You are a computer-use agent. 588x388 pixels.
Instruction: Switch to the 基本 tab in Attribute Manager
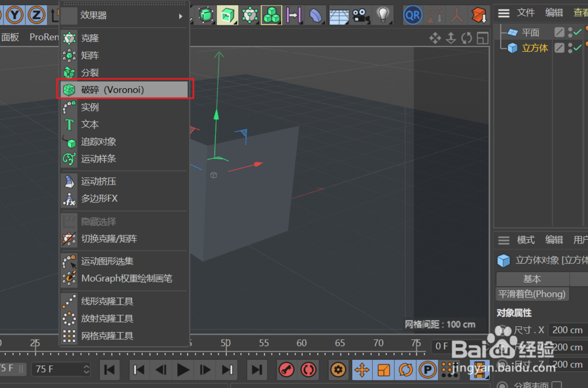point(531,279)
